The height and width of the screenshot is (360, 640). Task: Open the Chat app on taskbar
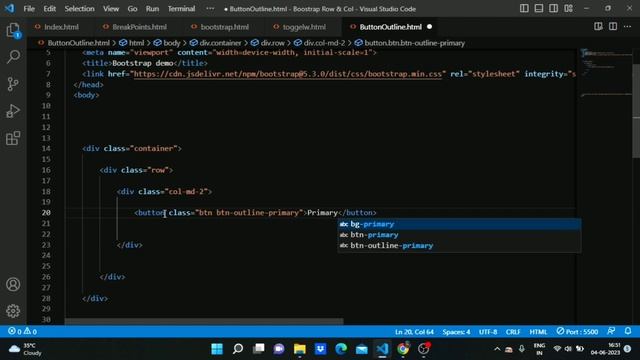279,349
